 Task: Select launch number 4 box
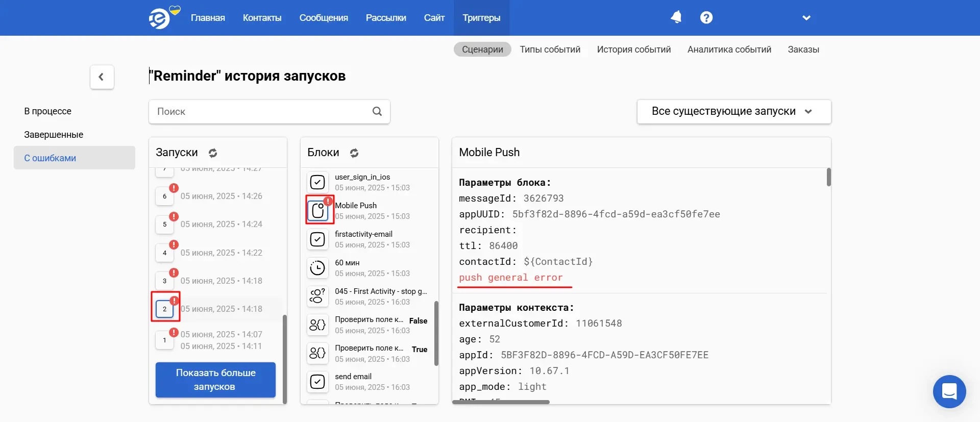click(x=164, y=253)
